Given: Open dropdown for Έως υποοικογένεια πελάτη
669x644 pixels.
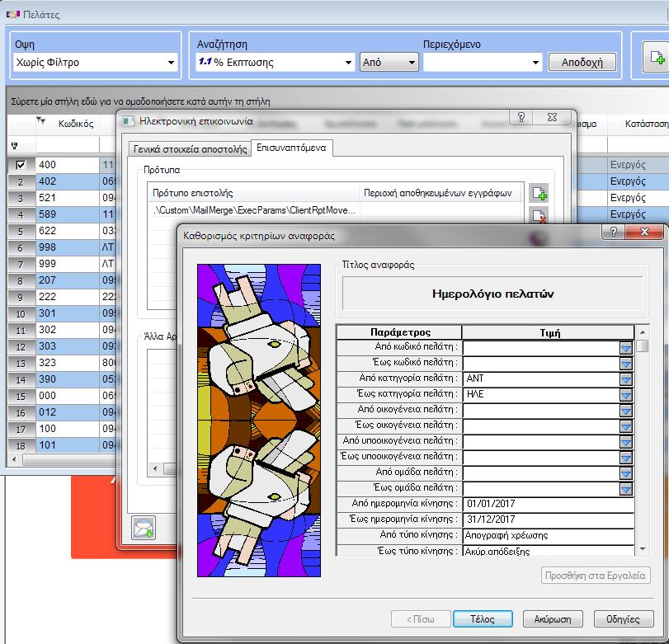Looking at the screenshot, I should pos(626,458).
